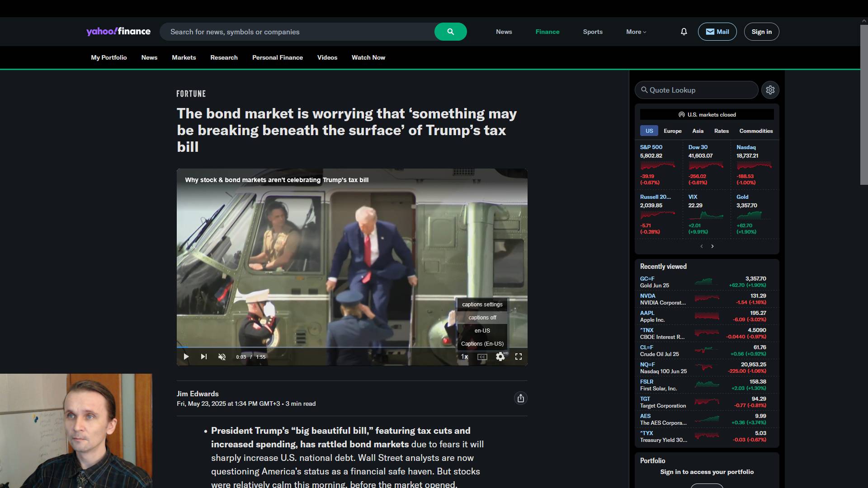Toggle closed captions CC button
This screenshot has width=868, height=488.
click(x=482, y=357)
